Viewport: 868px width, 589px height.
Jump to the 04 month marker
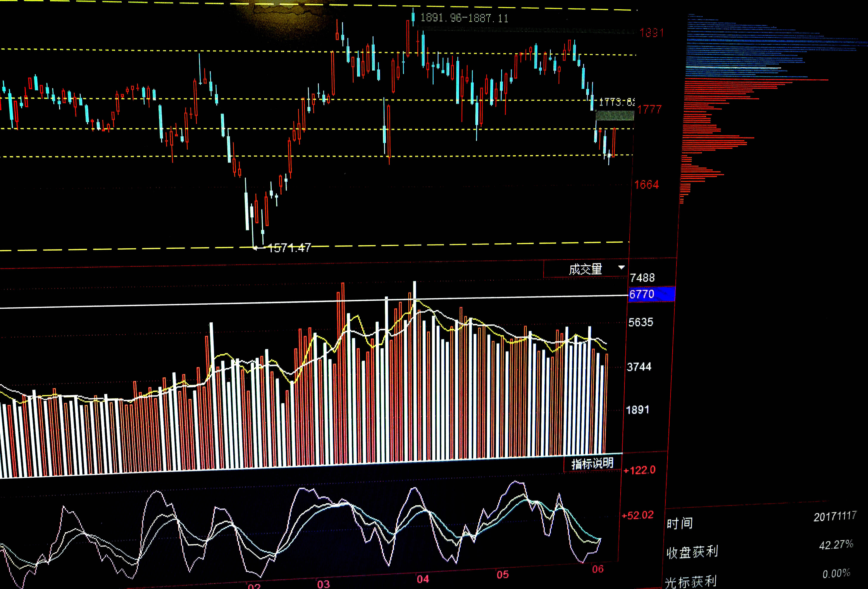point(423,579)
